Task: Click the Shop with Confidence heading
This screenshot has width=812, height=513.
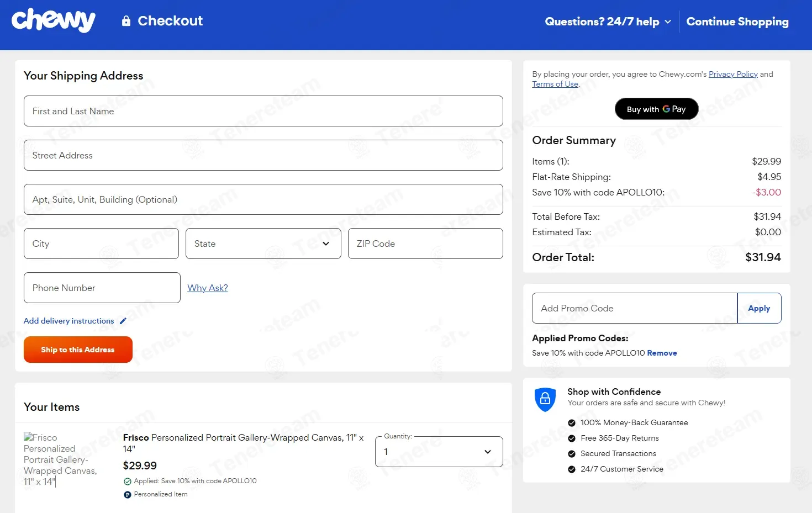Action: (614, 392)
